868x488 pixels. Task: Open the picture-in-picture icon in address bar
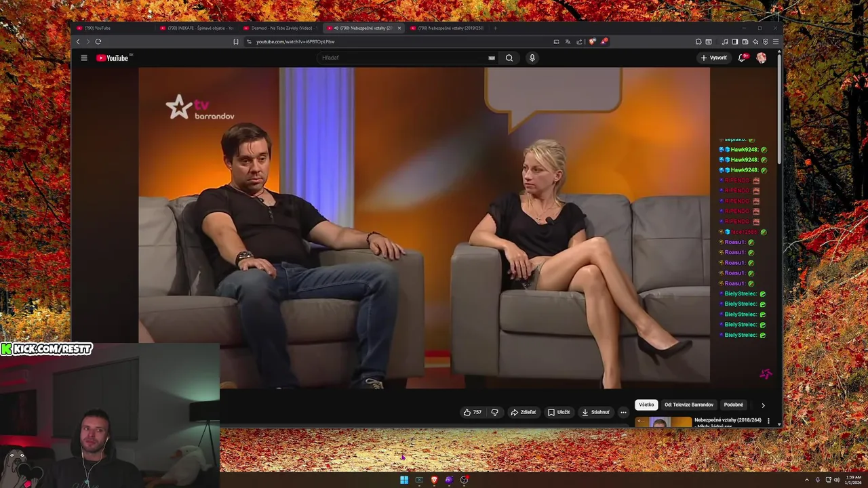556,41
